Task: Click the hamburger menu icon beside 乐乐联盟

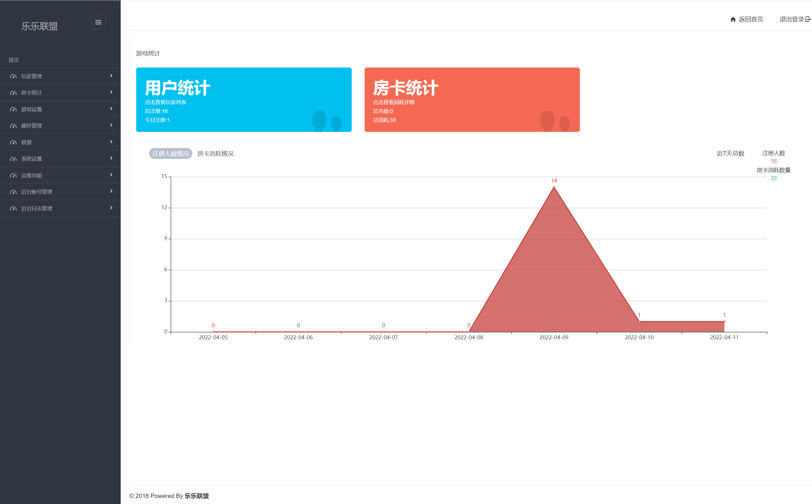Action: pos(98,22)
